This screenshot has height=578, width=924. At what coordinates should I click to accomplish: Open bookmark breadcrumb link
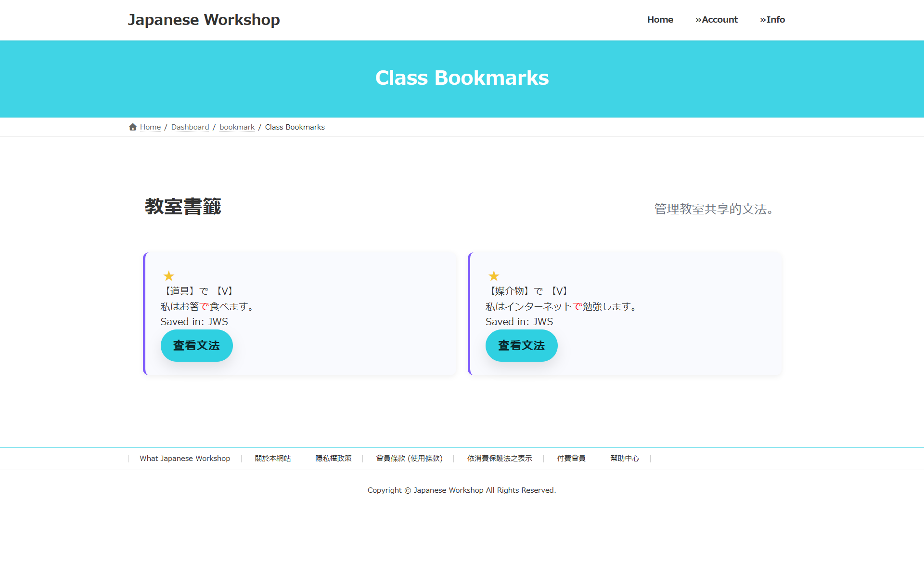tap(237, 127)
